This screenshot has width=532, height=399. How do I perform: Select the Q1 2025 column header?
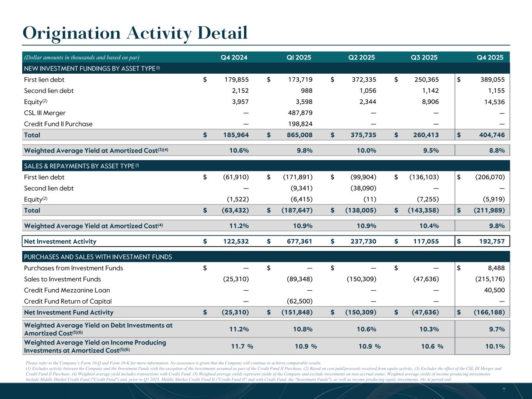pyautogui.click(x=299, y=57)
